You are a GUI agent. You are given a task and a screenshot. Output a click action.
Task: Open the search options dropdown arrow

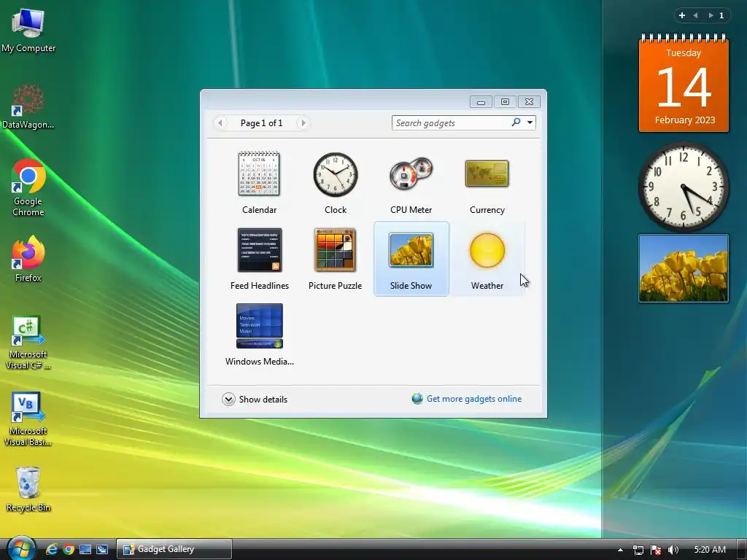530,122
